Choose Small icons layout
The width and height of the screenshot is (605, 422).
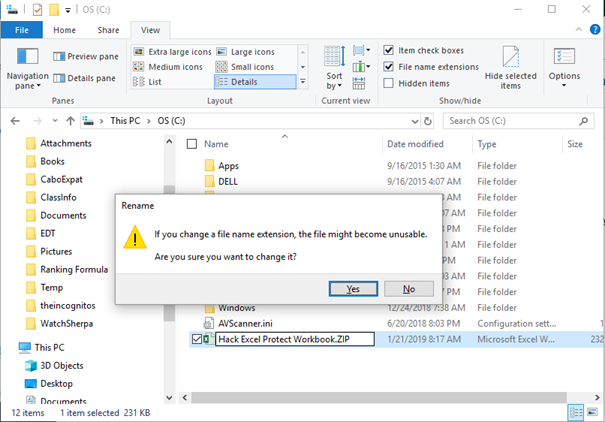pos(245,67)
